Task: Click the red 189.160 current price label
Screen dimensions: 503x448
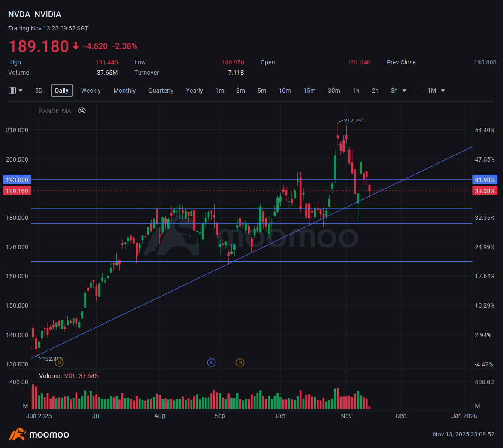Action: coord(17,191)
